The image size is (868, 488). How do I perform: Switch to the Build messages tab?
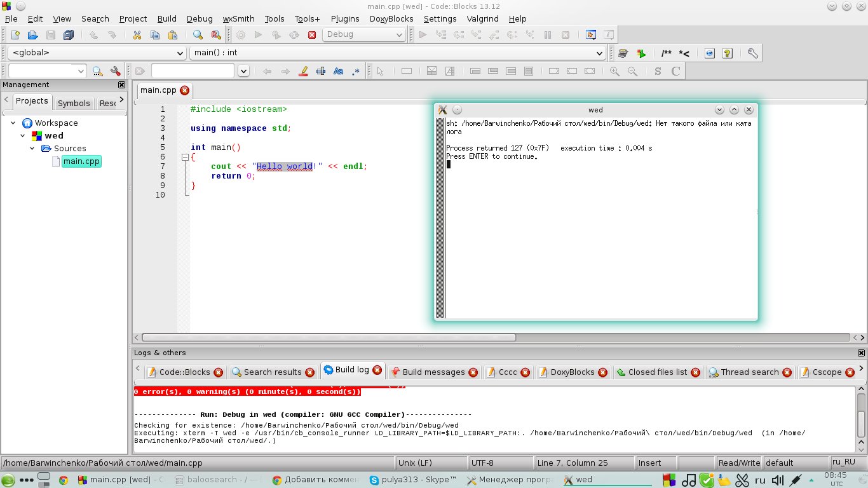pyautogui.click(x=433, y=372)
